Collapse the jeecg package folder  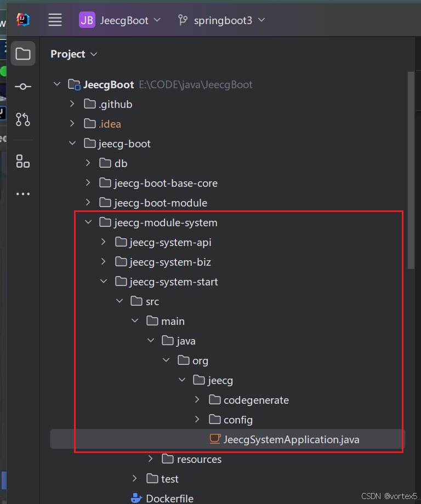point(181,380)
